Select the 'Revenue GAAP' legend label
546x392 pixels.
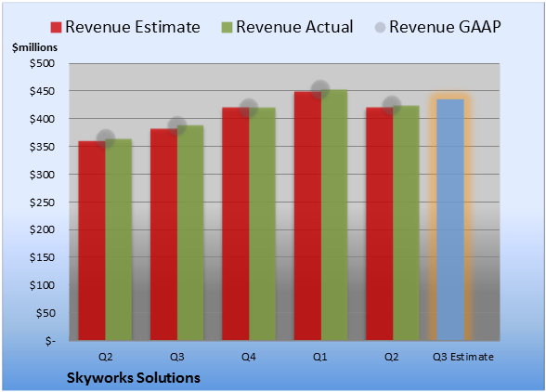click(445, 27)
